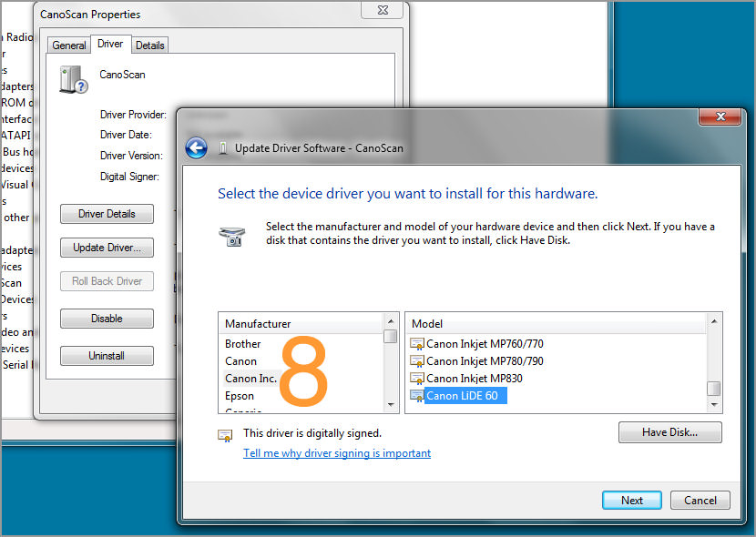Click the Disable button
The height and width of the screenshot is (537, 756).
point(107,319)
